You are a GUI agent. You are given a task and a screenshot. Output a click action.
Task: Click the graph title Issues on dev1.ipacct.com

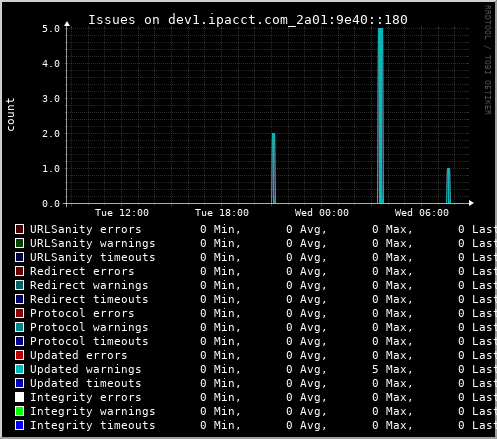(248, 20)
